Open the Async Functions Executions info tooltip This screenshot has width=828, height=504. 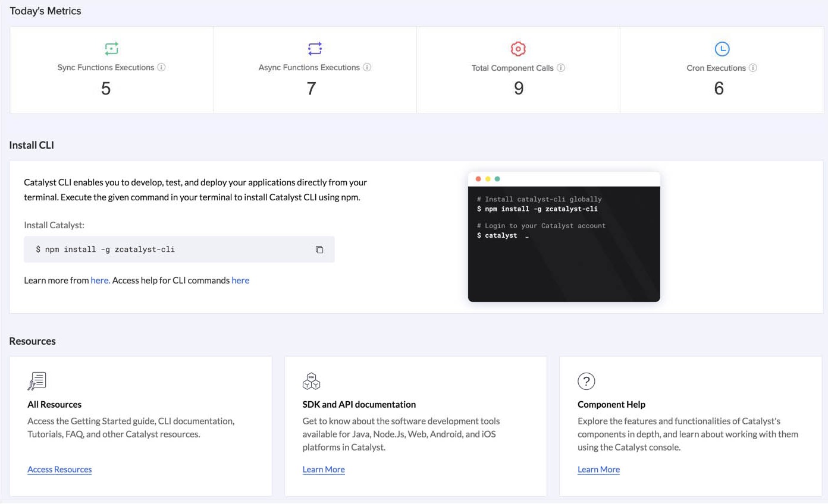[x=368, y=67]
